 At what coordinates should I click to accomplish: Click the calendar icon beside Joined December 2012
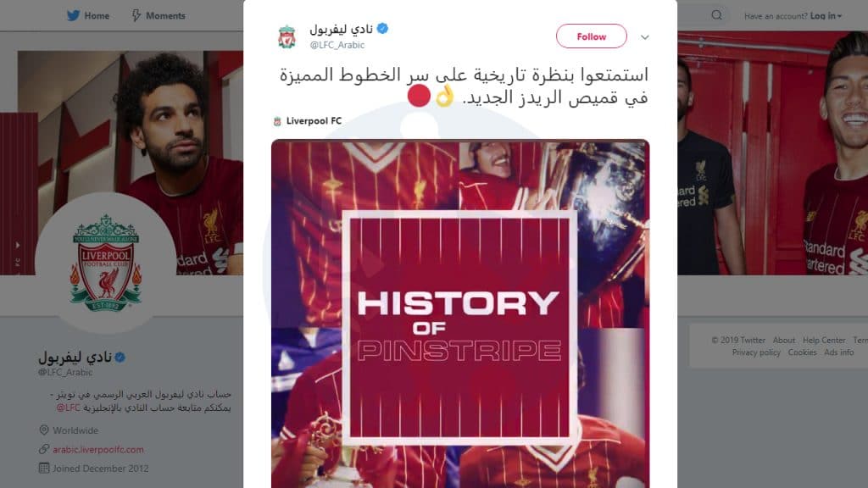tap(44, 468)
